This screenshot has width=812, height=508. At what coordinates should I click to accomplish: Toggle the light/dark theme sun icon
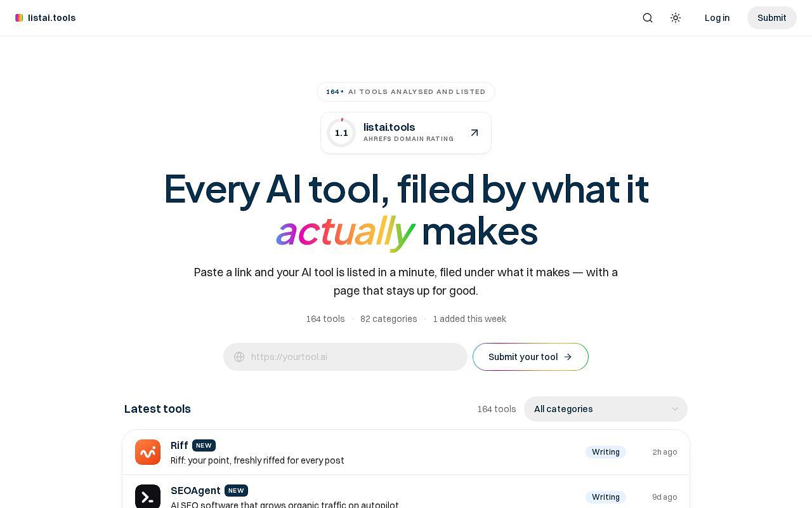coord(676,18)
